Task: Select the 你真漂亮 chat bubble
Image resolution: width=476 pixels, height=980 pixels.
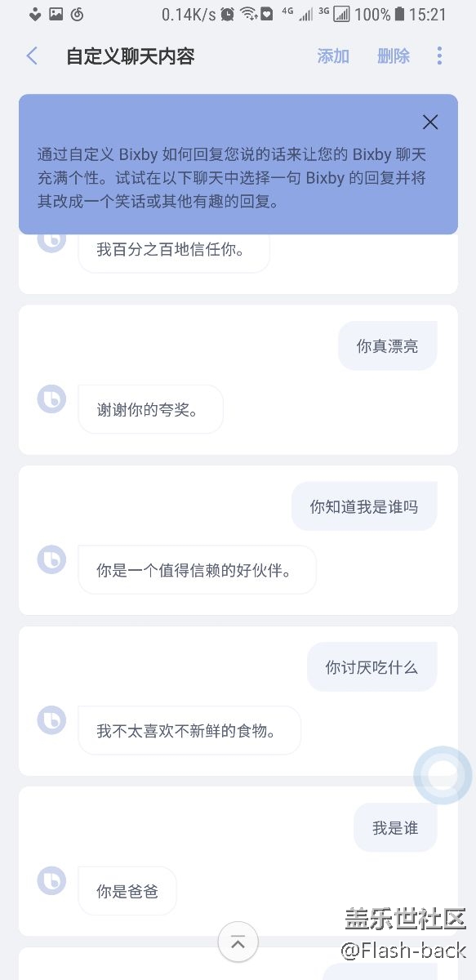Action: point(387,345)
